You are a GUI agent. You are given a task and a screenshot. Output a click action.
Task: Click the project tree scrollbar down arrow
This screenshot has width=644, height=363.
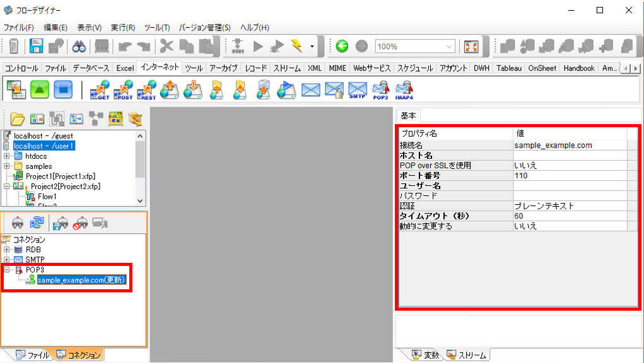click(140, 201)
